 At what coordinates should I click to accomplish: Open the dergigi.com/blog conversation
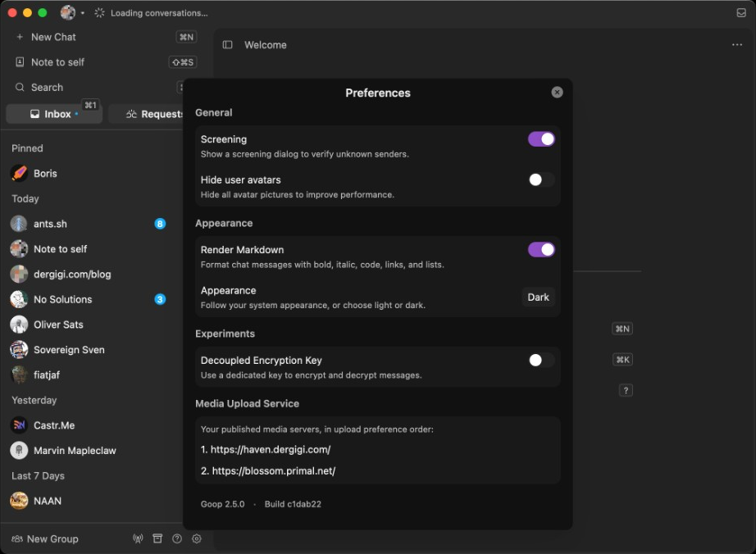[x=92, y=274]
